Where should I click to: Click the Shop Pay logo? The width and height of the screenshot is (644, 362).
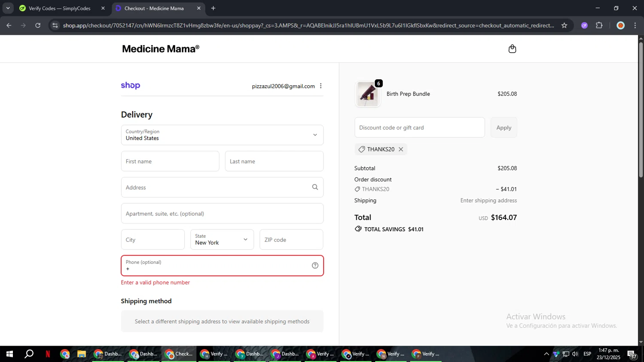(x=131, y=85)
